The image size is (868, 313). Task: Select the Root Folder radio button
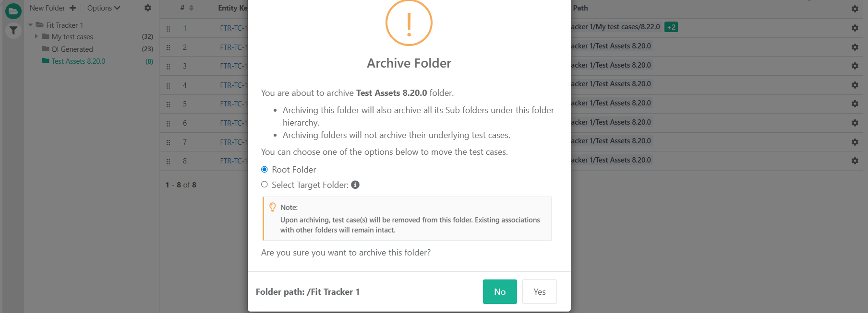pos(264,169)
